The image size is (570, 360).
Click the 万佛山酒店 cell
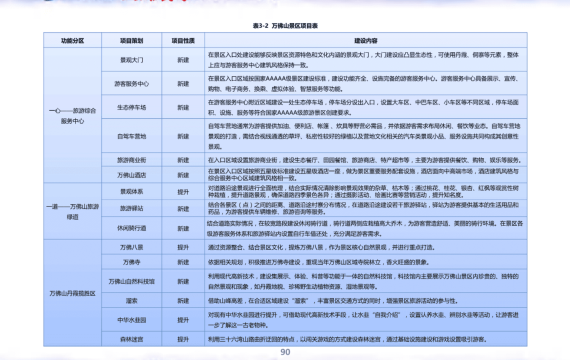click(132, 175)
